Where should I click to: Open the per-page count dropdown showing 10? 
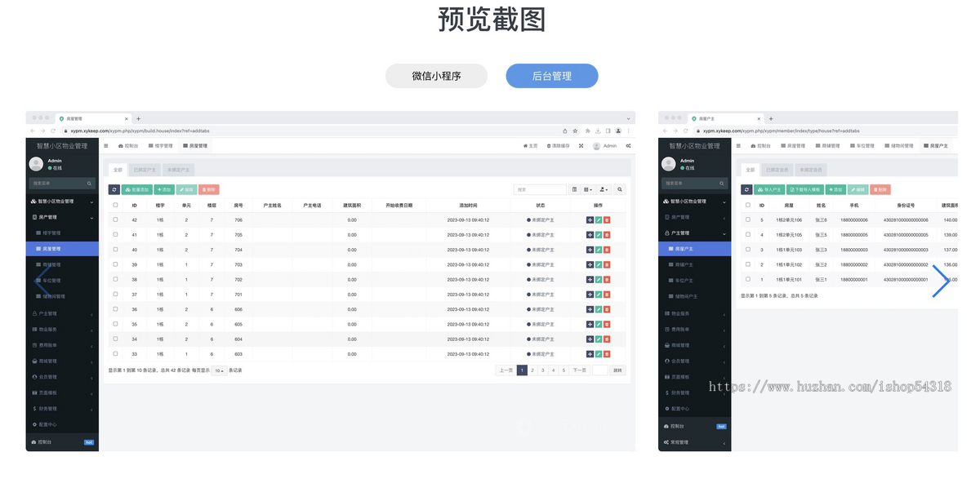[x=219, y=370]
